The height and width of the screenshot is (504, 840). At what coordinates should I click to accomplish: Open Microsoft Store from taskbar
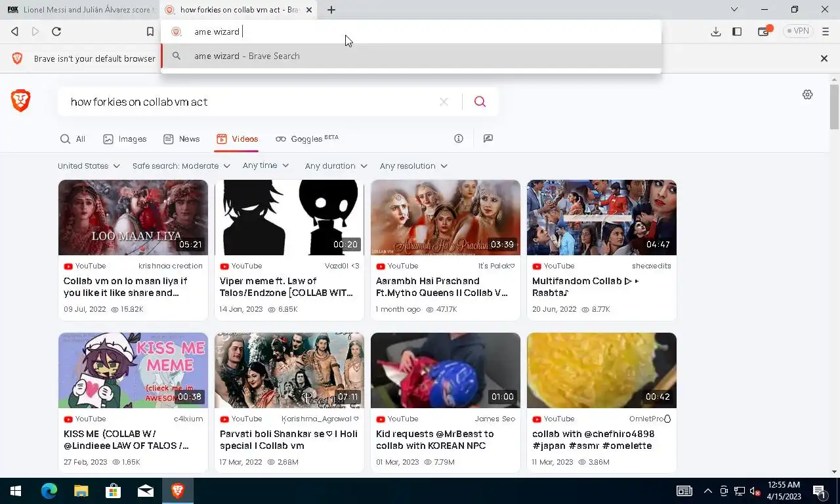113,491
